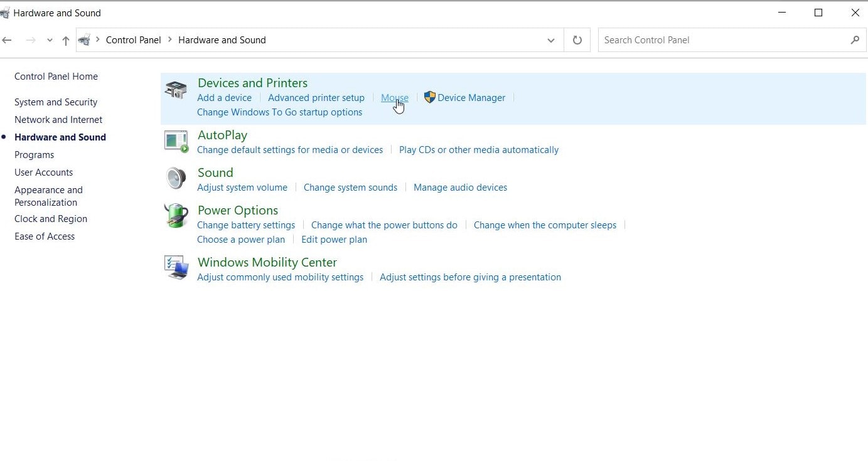Viewport: 868px width, 461px height.
Task: Open the AutoPlay heading
Action: pos(222,135)
